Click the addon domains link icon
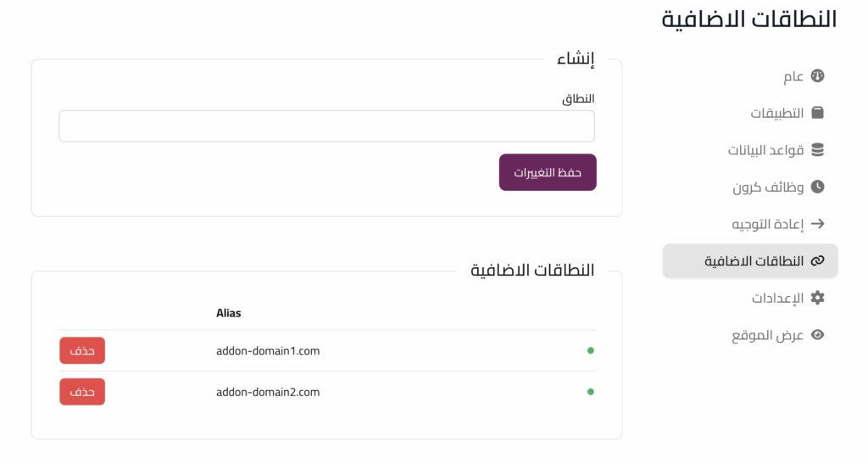 (x=817, y=261)
